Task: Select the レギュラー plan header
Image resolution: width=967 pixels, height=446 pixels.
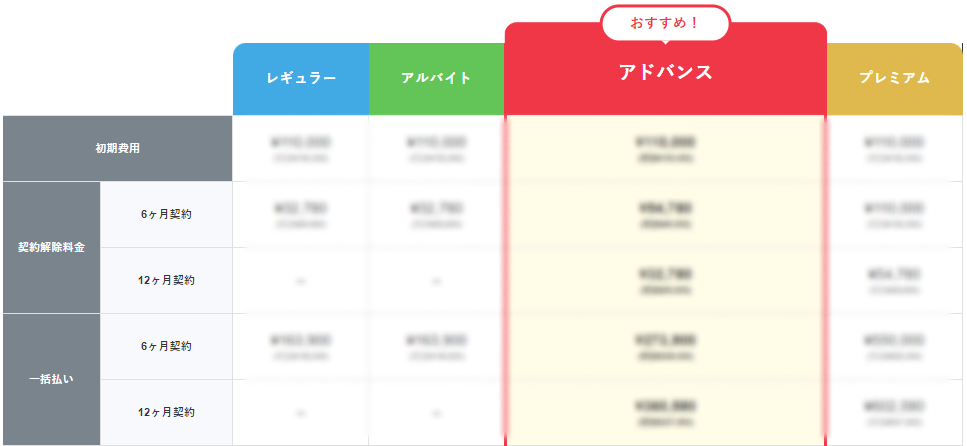Action: 301,79
